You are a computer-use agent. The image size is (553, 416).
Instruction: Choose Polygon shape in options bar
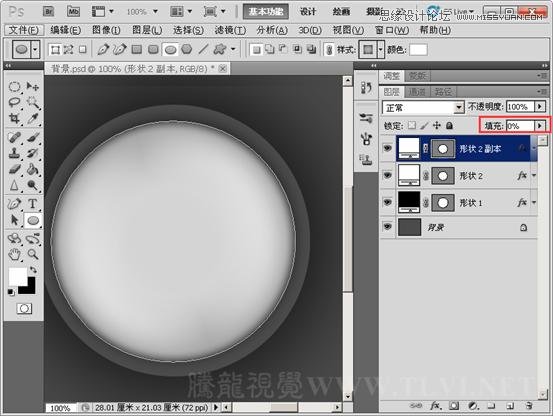pos(187,49)
